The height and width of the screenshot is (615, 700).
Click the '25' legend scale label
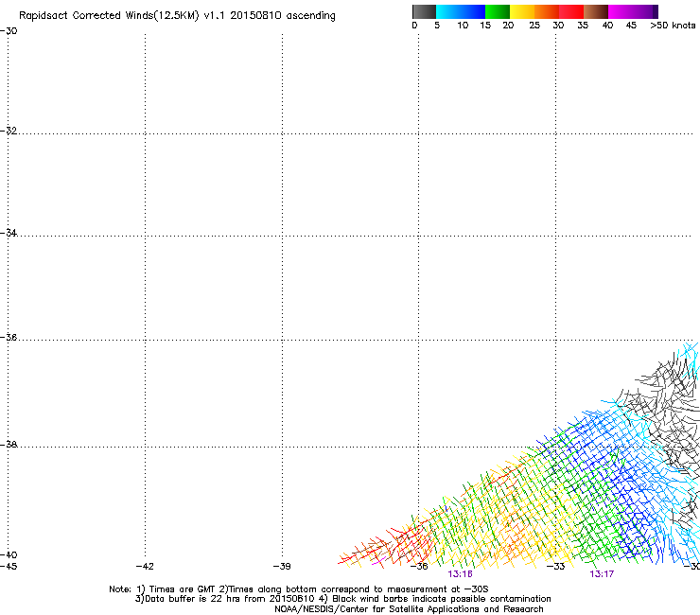534,26
